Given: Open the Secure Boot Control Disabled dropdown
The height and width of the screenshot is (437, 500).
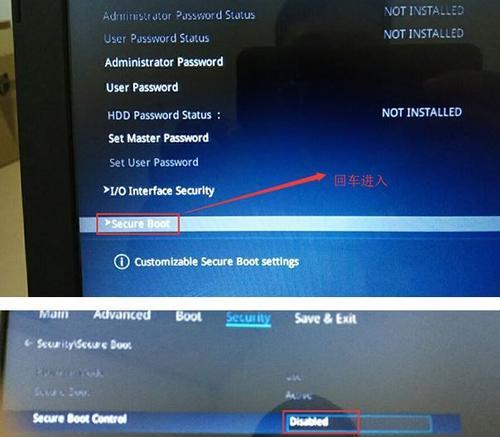Looking at the screenshot, I should tap(359, 422).
